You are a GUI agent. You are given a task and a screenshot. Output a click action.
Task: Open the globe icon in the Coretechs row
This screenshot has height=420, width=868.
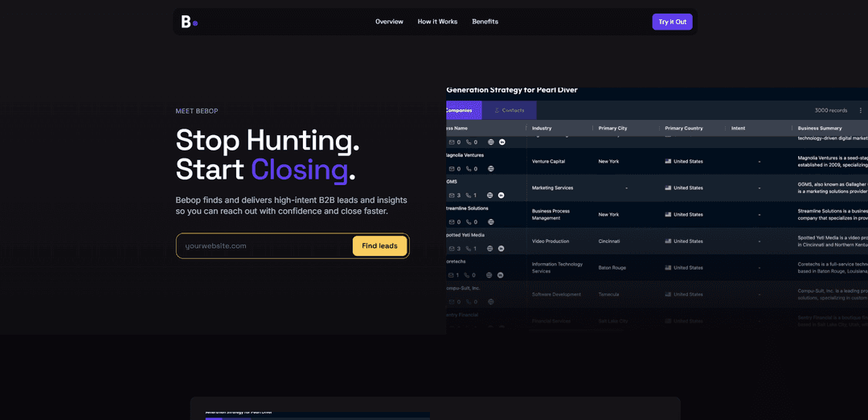click(489, 275)
